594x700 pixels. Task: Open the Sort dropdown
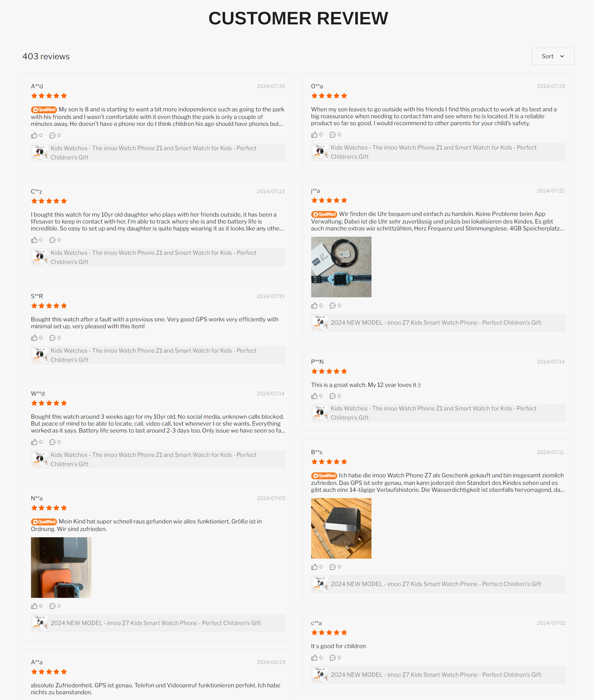point(552,56)
